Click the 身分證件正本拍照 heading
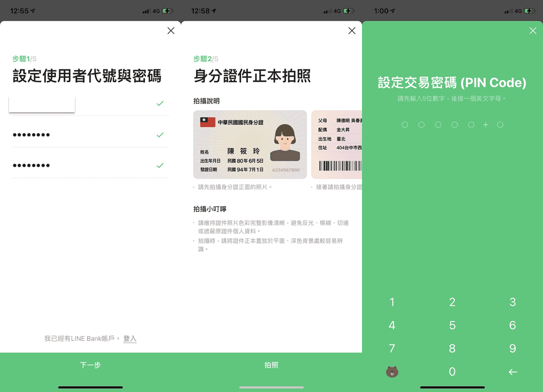543x392 pixels. point(252,76)
